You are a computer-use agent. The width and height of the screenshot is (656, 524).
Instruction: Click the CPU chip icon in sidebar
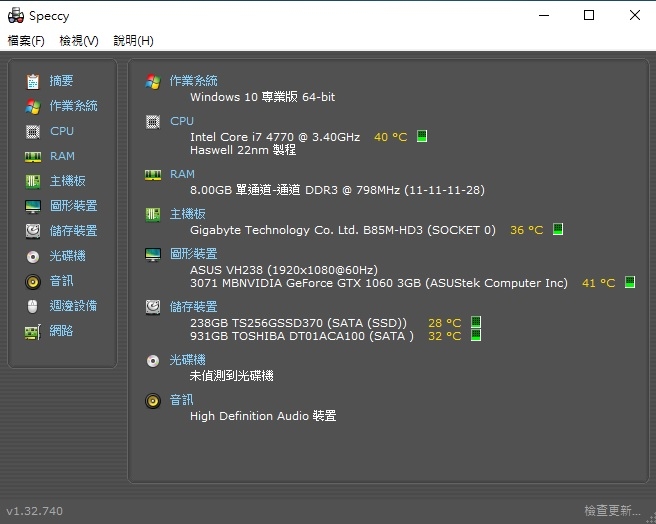(x=33, y=131)
